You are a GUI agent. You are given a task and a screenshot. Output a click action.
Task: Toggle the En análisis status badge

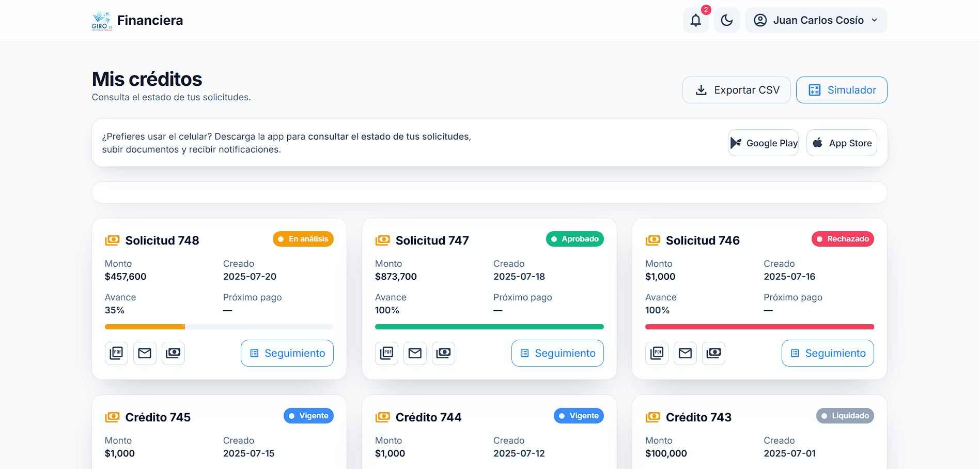tap(303, 239)
